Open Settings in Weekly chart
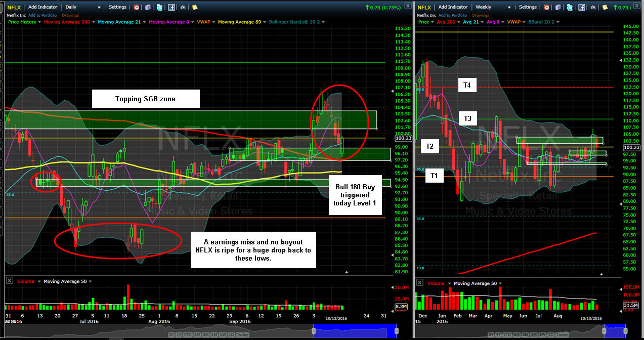644x340 pixels. click(528, 7)
